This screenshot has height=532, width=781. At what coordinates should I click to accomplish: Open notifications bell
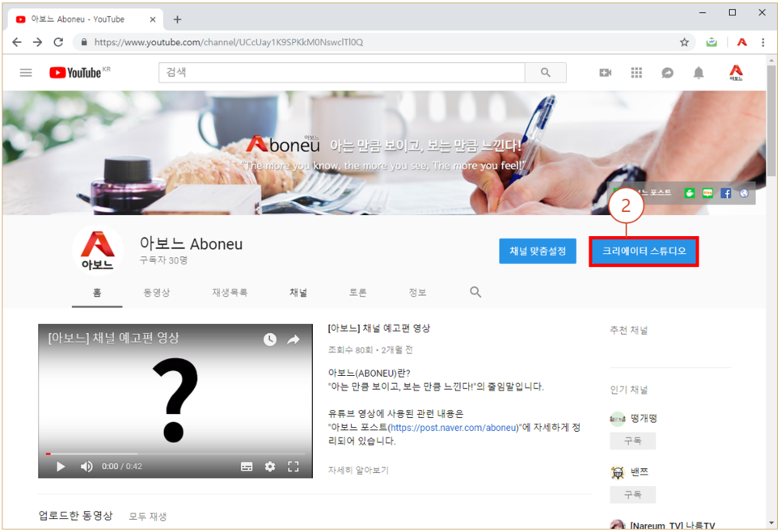click(x=699, y=73)
